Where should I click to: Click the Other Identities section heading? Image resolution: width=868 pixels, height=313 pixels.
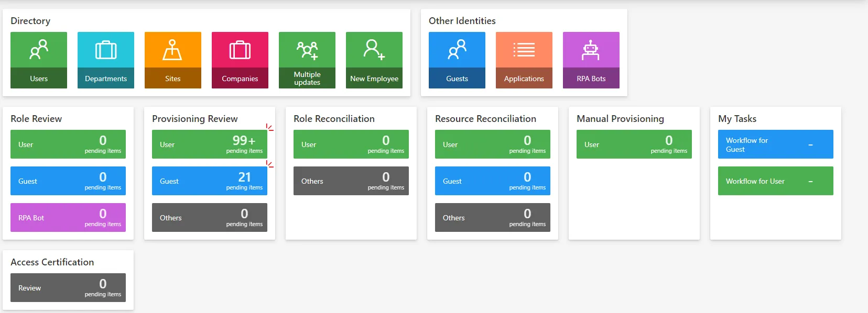click(462, 21)
